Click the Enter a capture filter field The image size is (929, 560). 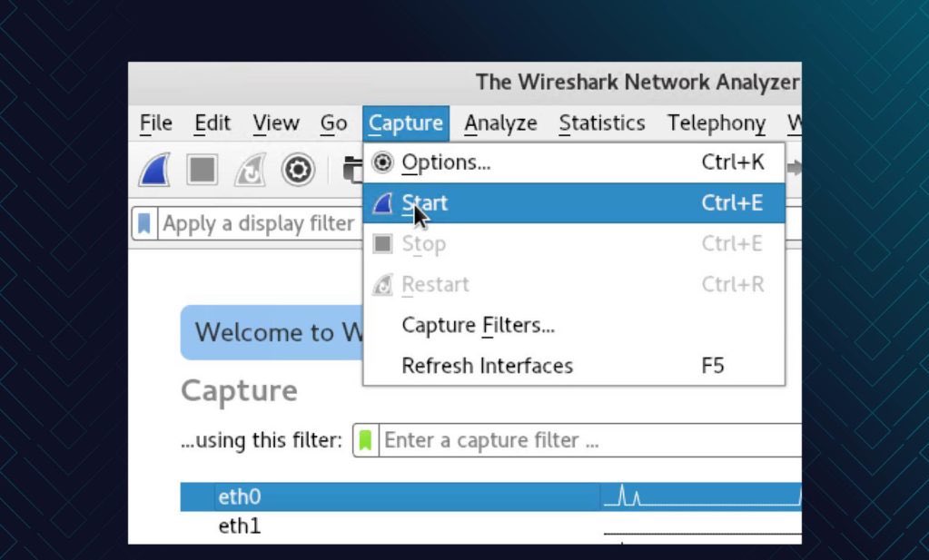coord(590,440)
